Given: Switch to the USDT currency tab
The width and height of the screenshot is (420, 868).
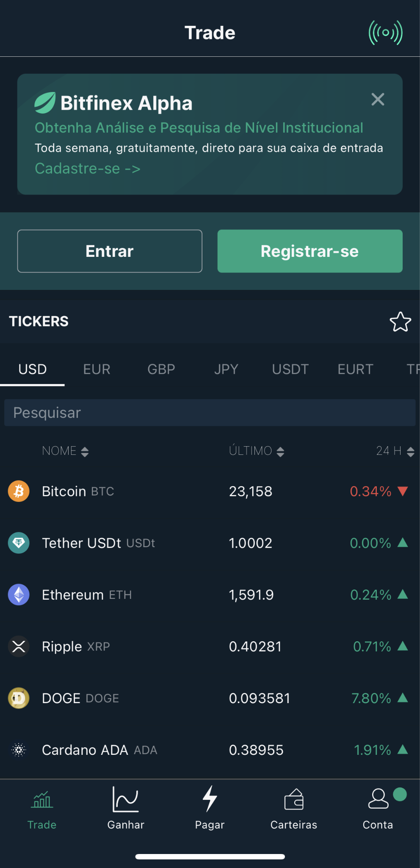Looking at the screenshot, I should (x=290, y=369).
